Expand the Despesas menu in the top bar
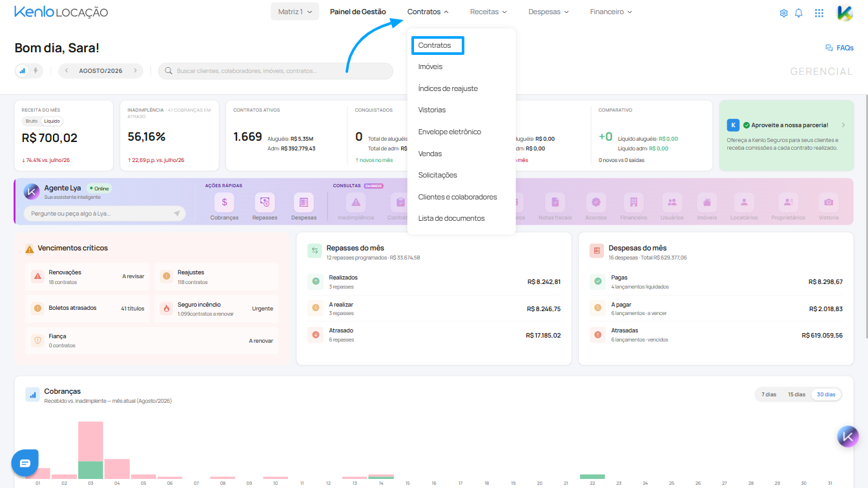 pos(548,12)
